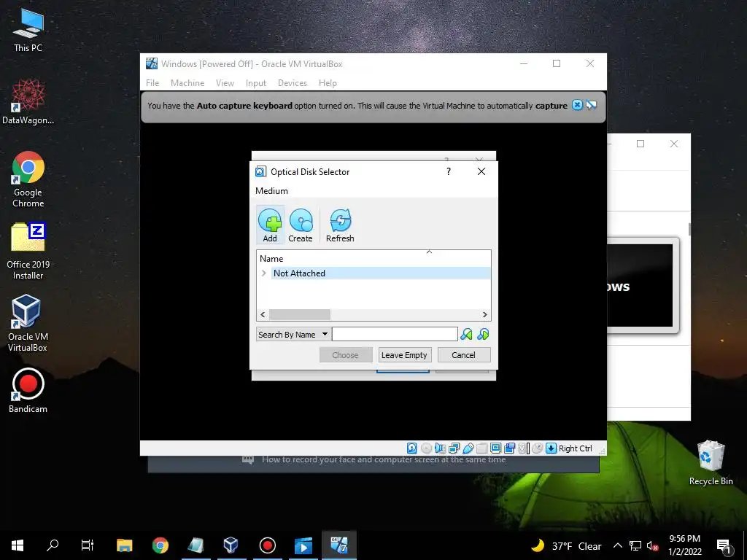Expand the Not Attached tree node
This screenshot has width=747, height=560.
tap(263, 273)
